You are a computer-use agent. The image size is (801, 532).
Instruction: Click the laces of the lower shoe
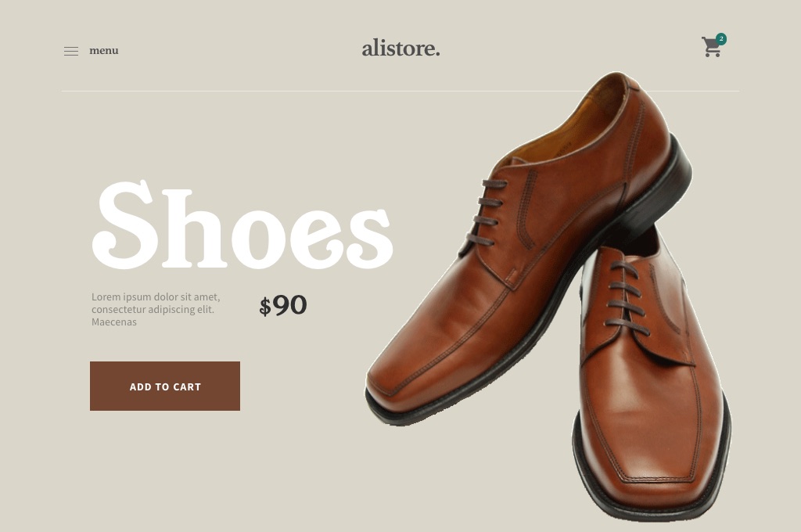tap(627, 297)
